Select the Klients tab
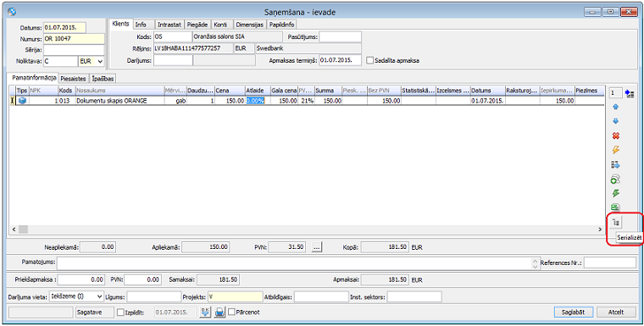Viewport: 644px width, 326px height. [x=120, y=24]
